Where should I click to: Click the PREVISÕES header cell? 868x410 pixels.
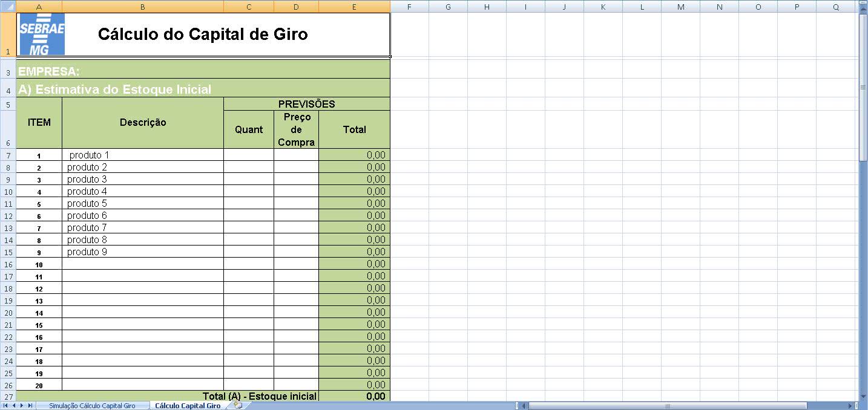point(307,104)
